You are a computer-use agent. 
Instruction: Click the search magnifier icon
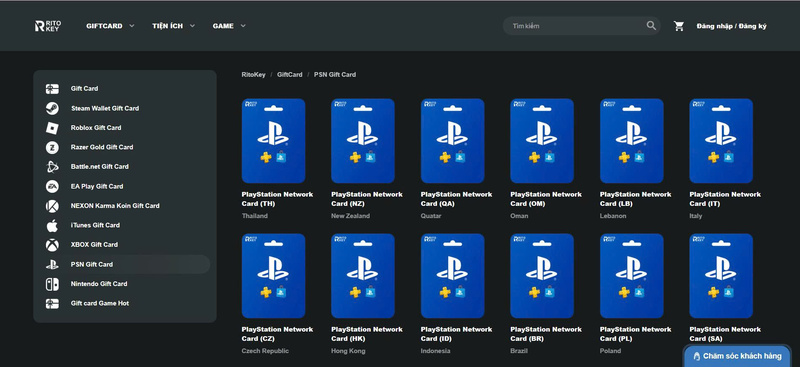[x=651, y=26]
